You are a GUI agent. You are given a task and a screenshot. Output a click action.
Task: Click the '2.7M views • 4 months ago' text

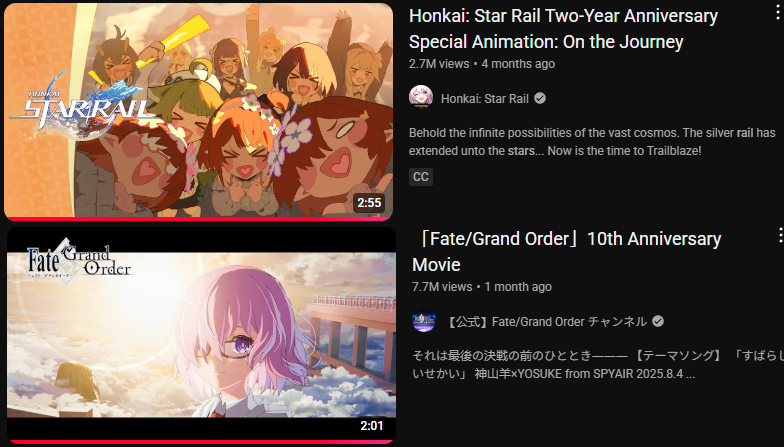(482, 64)
